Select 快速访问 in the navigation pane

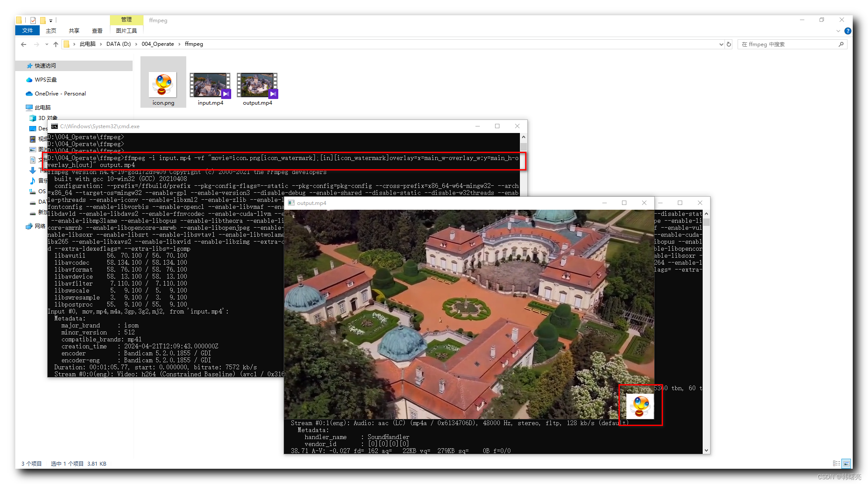(x=45, y=66)
